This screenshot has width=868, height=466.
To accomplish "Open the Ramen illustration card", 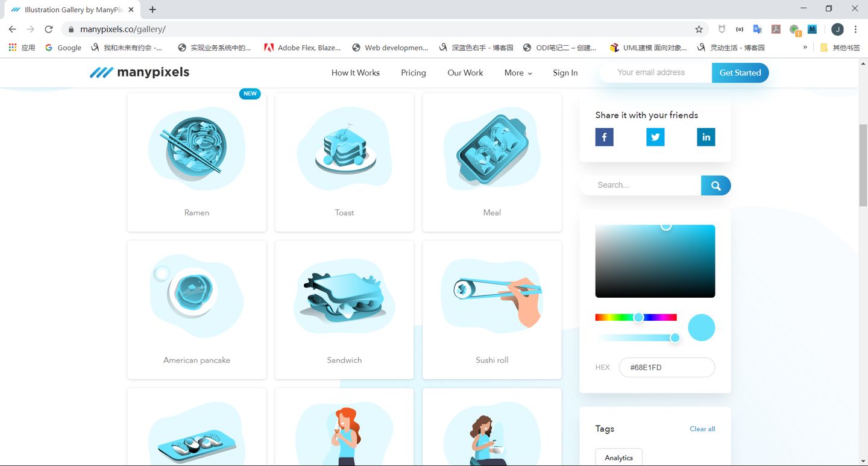I will click(x=197, y=162).
